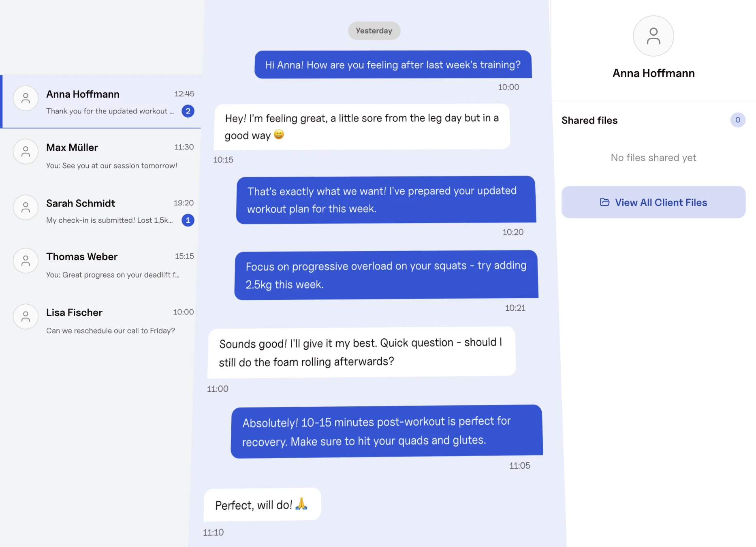Click Sarah Schmidt's unread badge showing 1
The image size is (756, 547).
(x=188, y=220)
